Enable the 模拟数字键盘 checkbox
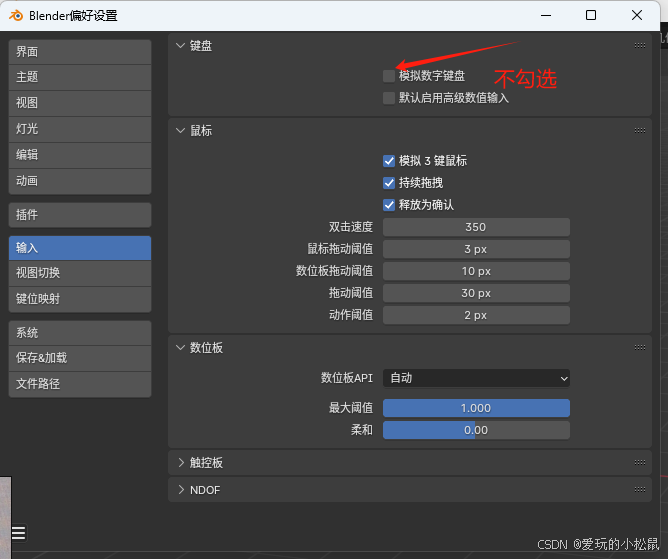 click(389, 76)
